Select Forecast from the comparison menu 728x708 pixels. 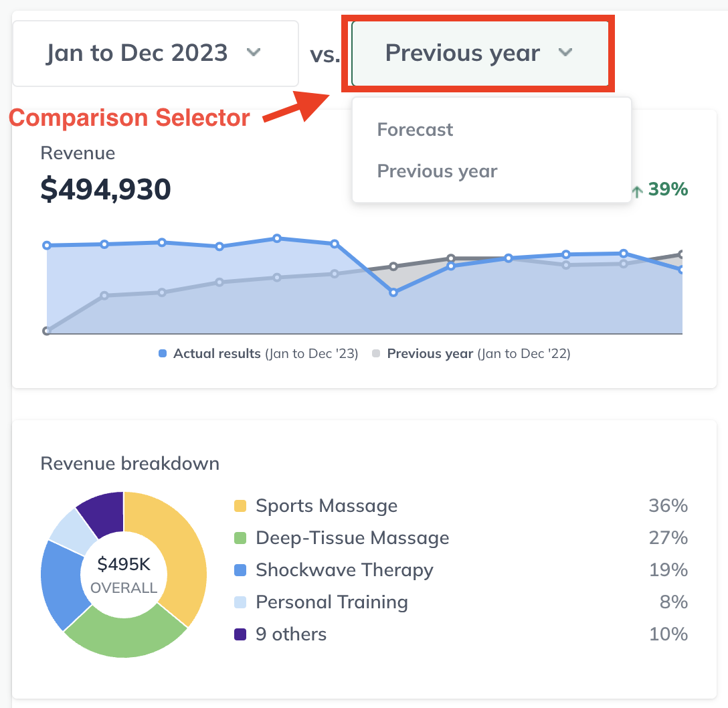415,129
